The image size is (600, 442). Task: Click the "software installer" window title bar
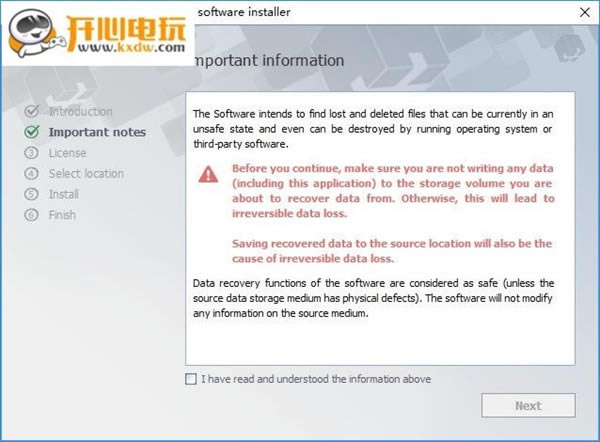244,13
